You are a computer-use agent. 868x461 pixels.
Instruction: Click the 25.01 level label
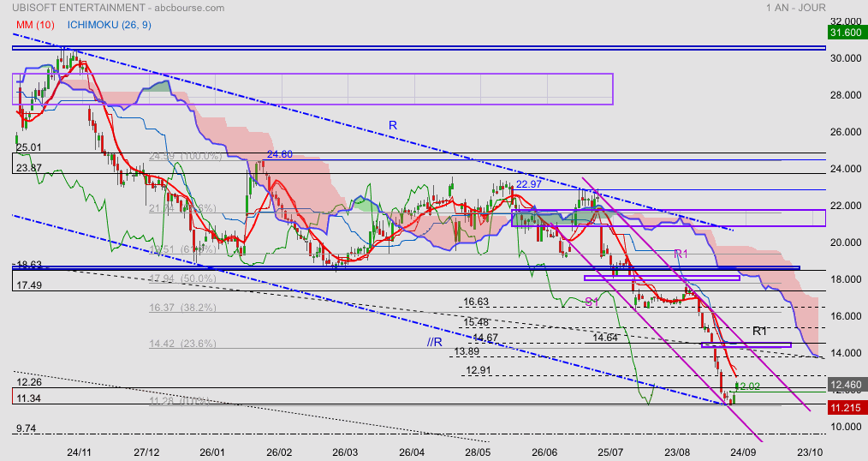[29, 148]
